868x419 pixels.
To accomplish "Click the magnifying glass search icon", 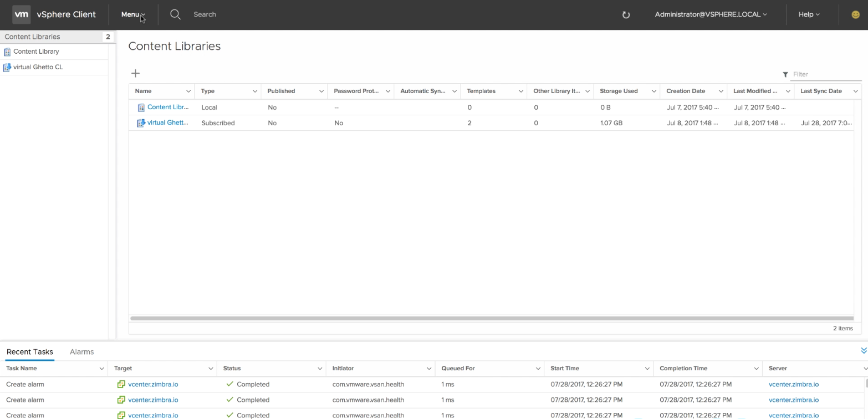I will click(175, 14).
